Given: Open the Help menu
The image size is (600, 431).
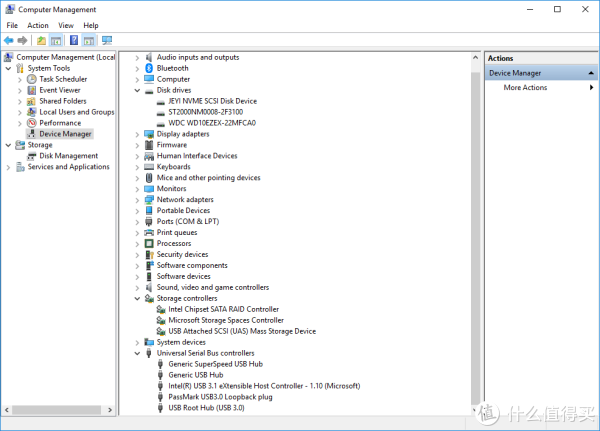Looking at the screenshot, I should point(91,25).
